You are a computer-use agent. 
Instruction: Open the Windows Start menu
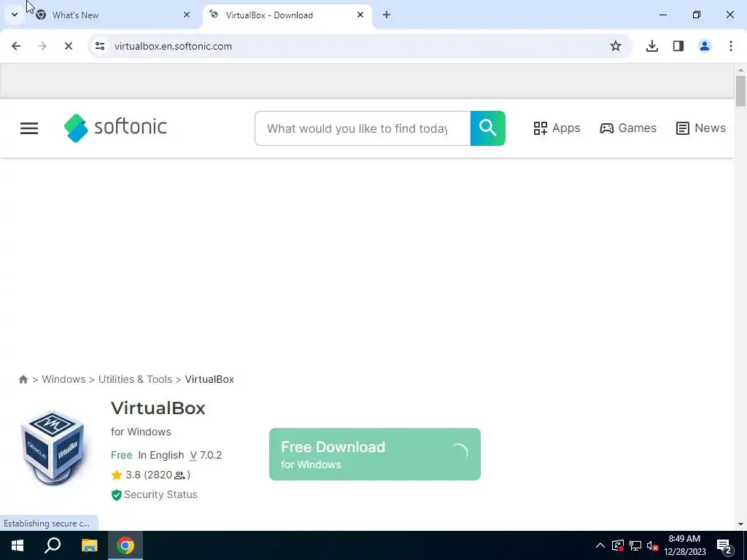[18, 545]
